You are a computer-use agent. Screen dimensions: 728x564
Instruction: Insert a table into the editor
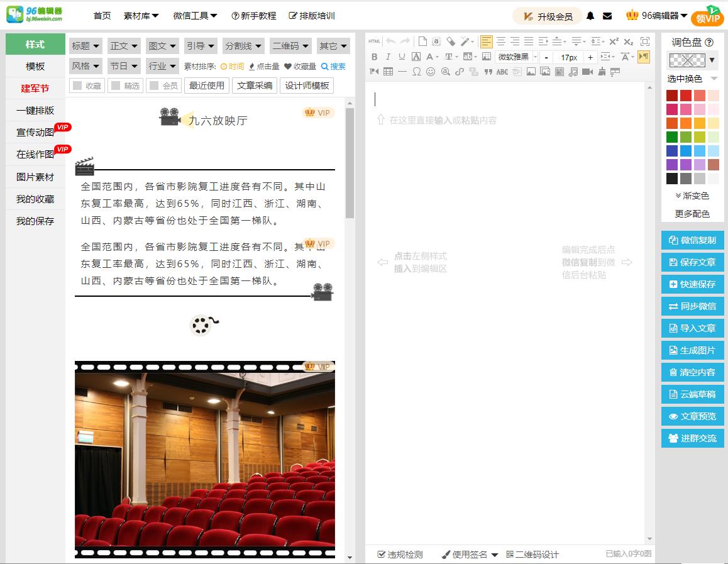click(x=388, y=71)
